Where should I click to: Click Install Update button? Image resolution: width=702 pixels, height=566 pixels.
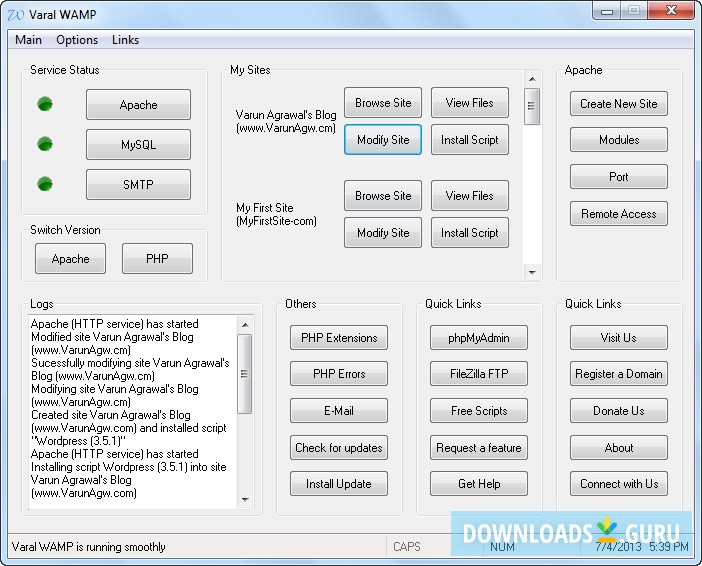pyautogui.click(x=339, y=484)
